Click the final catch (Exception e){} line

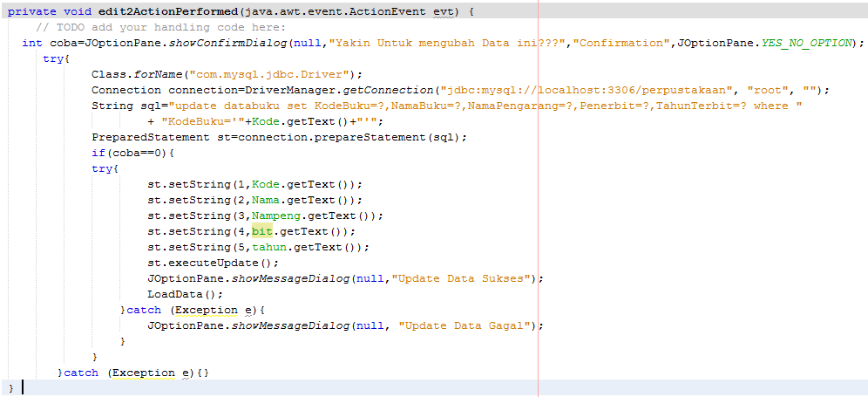tap(133, 373)
